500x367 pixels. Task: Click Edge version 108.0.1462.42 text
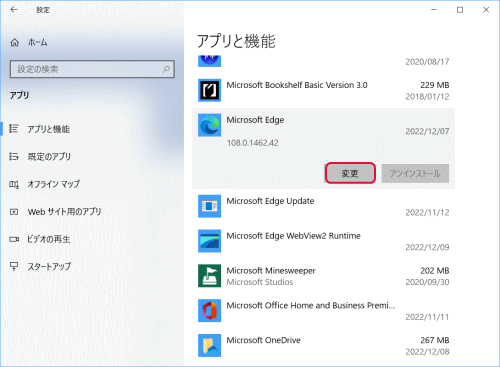coord(253,143)
